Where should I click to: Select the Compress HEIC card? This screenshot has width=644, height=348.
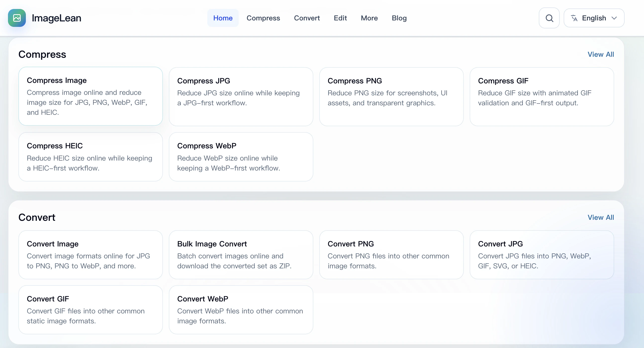pos(91,157)
